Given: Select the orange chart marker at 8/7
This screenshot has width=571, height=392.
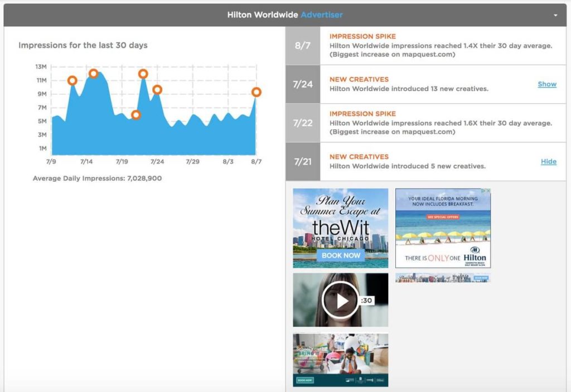Looking at the screenshot, I should click(256, 92).
